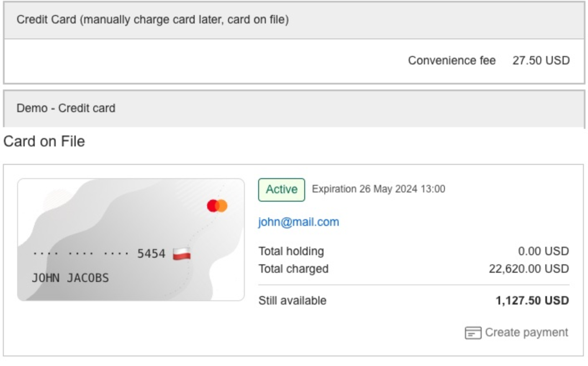Click the Card on File heading
The image size is (588, 366).
pyautogui.click(x=44, y=141)
